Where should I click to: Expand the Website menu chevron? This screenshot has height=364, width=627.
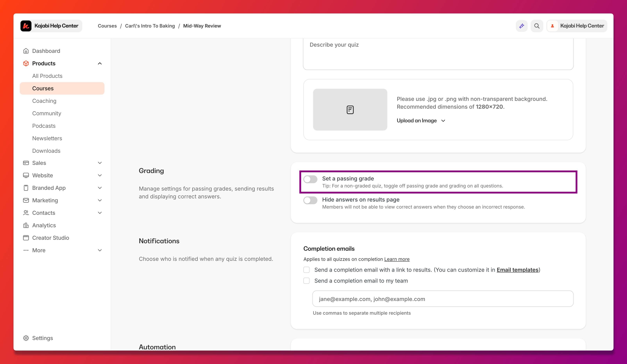(100, 175)
